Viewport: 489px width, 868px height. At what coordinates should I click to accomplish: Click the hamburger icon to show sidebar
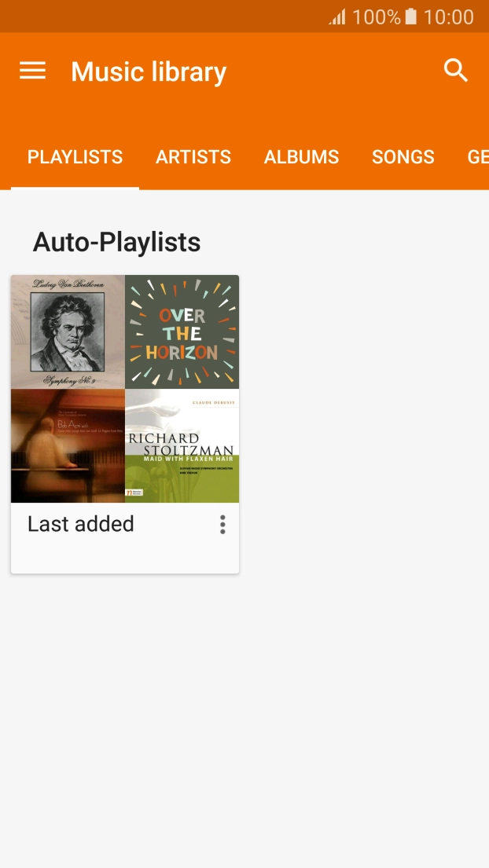(x=31, y=71)
